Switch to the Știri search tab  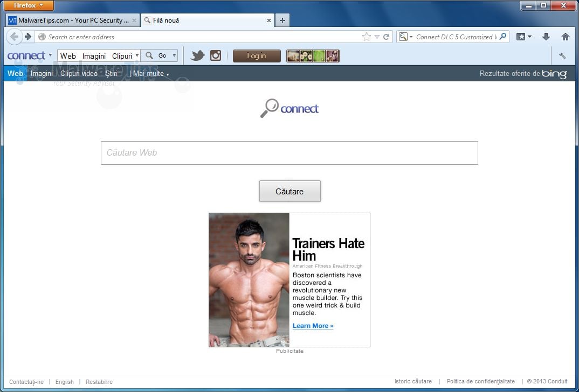111,73
